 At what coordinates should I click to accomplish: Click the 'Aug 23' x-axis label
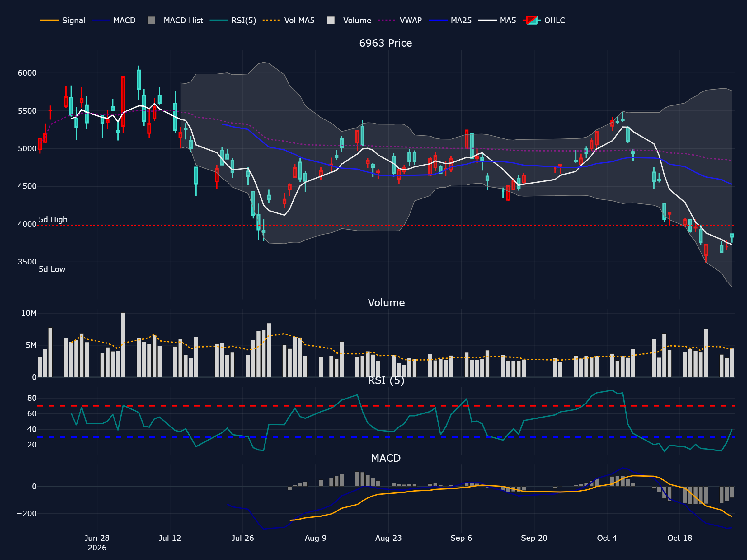coord(389,538)
